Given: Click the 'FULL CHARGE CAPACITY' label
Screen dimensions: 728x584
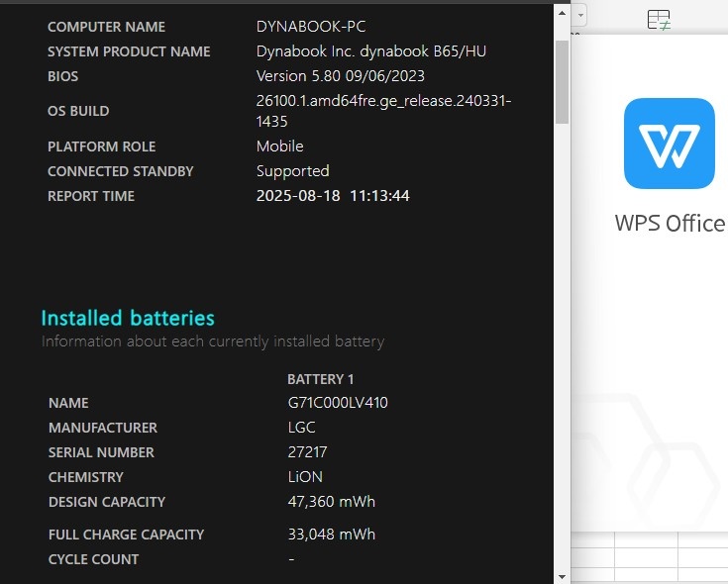Looking at the screenshot, I should [126, 535].
